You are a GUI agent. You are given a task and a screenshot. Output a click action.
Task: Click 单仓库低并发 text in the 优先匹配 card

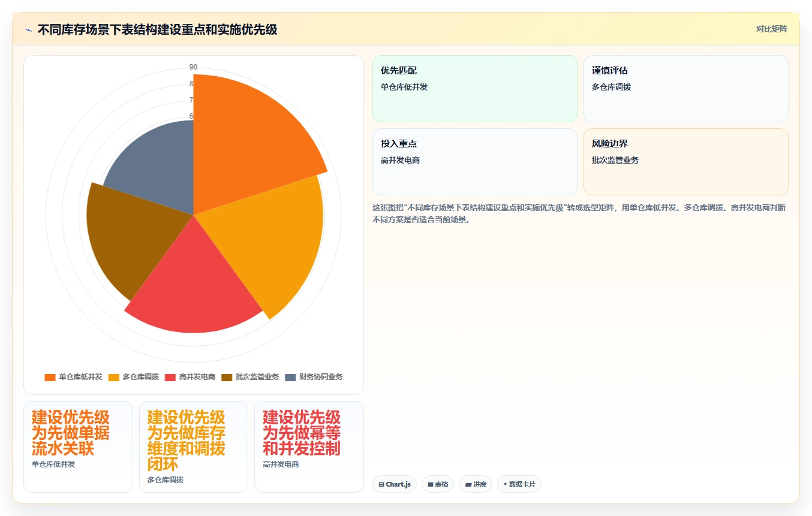[404, 87]
